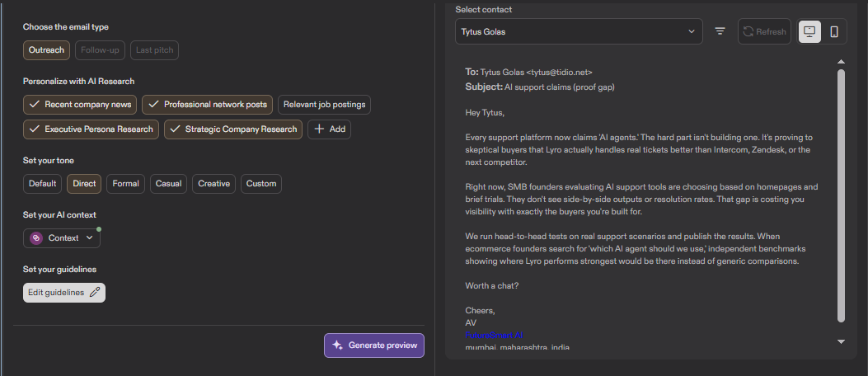Set tone to Default

pyautogui.click(x=43, y=184)
